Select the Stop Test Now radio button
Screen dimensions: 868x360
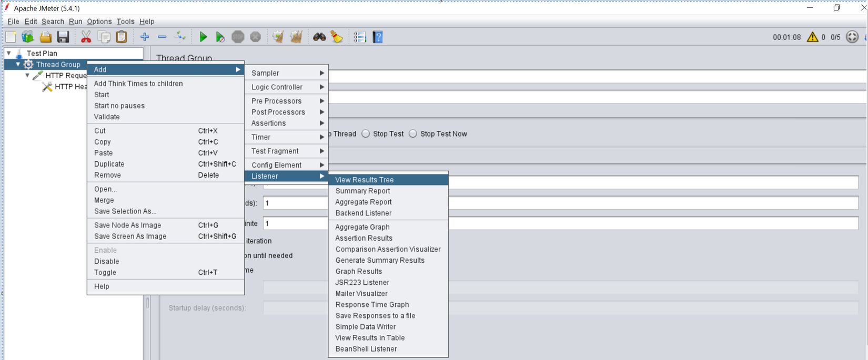[x=413, y=134]
